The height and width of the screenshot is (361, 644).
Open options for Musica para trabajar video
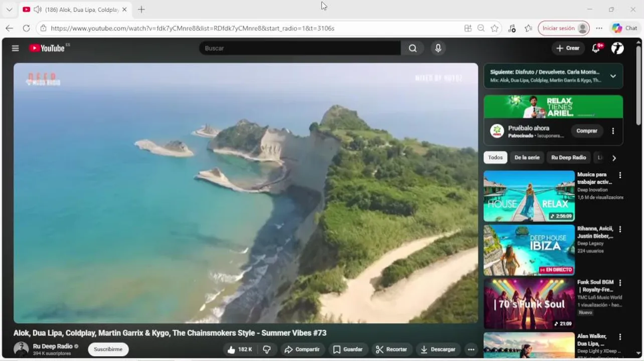[620, 175]
